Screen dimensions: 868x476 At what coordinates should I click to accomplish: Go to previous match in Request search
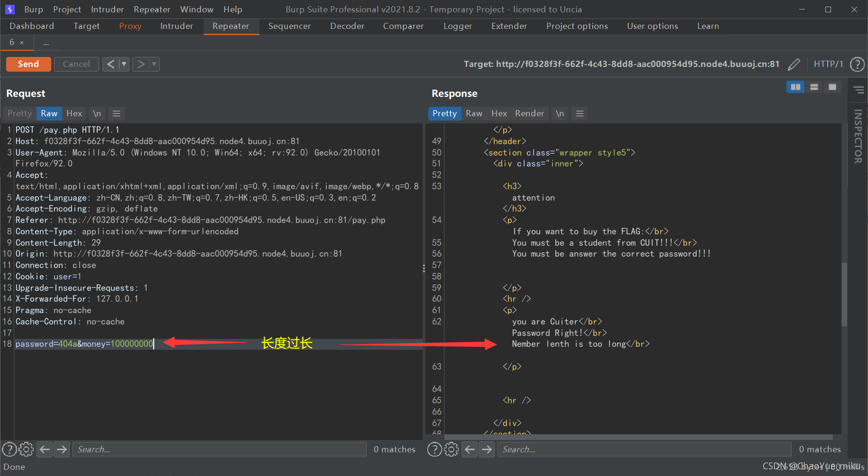[x=45, y=449]
